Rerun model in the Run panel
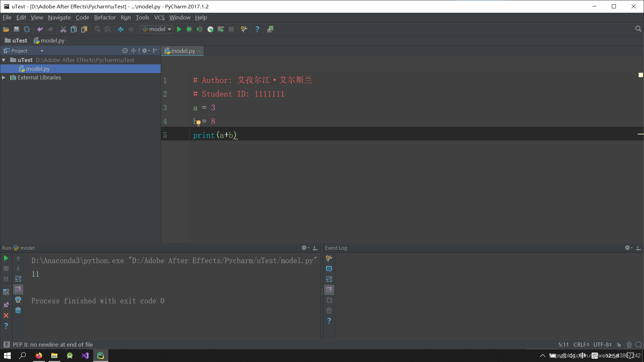 [6, 258]
